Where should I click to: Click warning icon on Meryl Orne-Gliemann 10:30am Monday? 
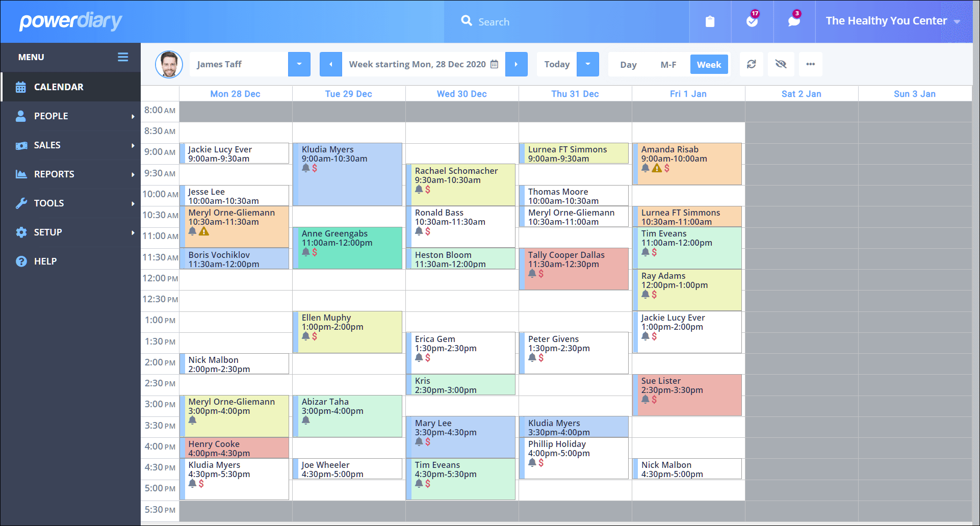click(204, 231)
